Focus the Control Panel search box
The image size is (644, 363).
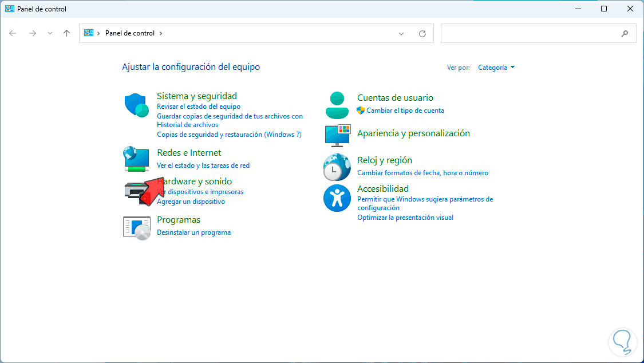pyautogui.click(x=539, y=33)
